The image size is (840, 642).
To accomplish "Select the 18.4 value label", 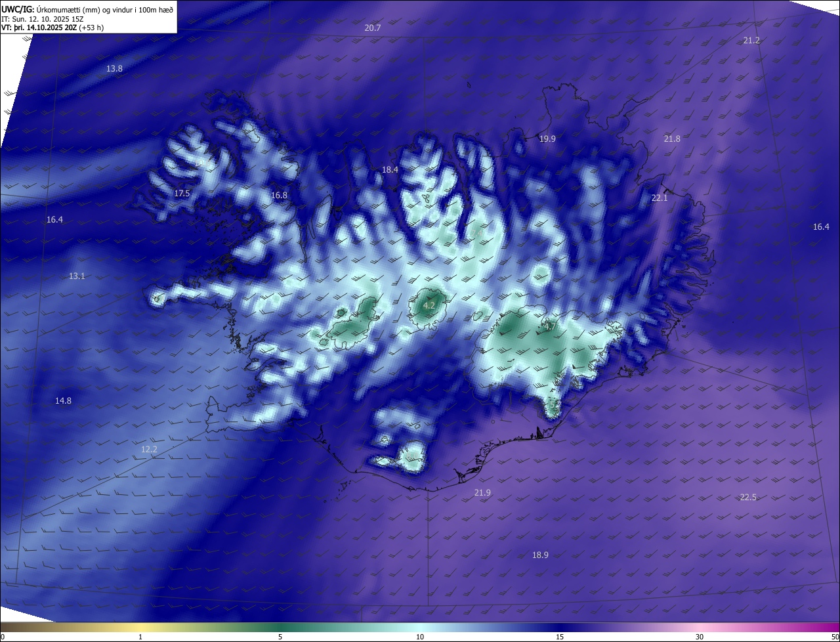I will coord(390,170).
